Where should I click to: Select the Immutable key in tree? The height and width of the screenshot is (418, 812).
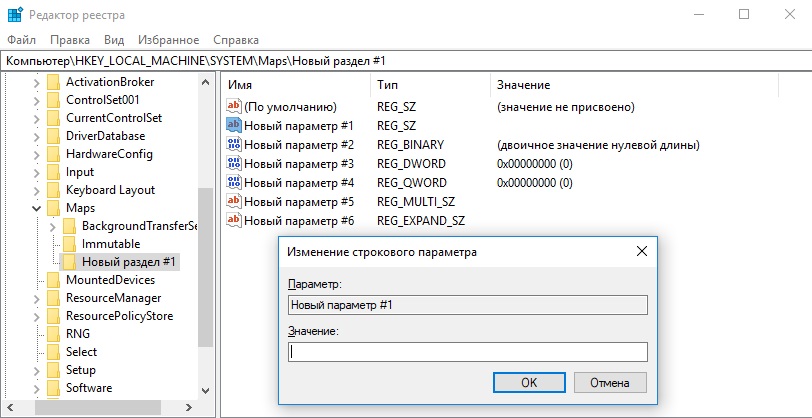110,244
